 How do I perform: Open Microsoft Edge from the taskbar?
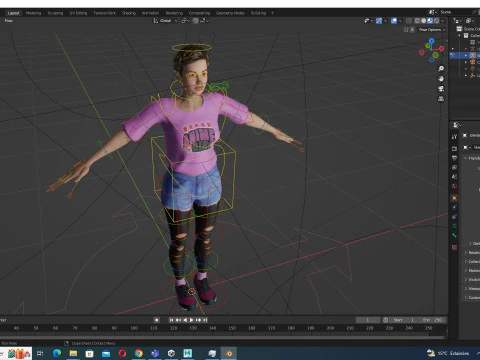57,353
